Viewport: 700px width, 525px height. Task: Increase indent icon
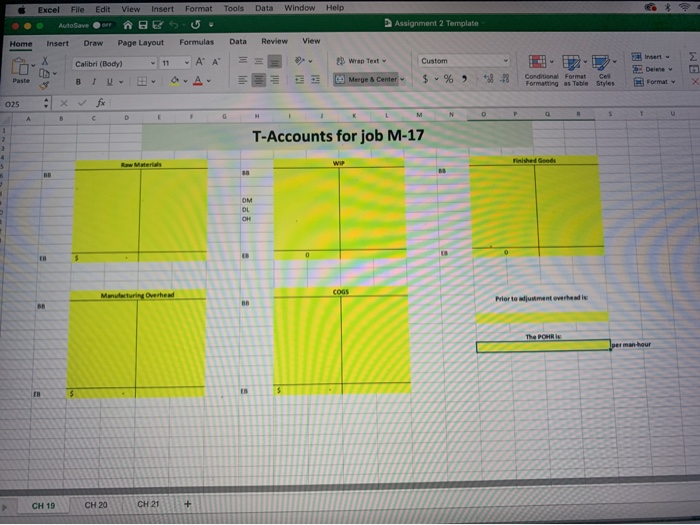click(x=315, y=80)
